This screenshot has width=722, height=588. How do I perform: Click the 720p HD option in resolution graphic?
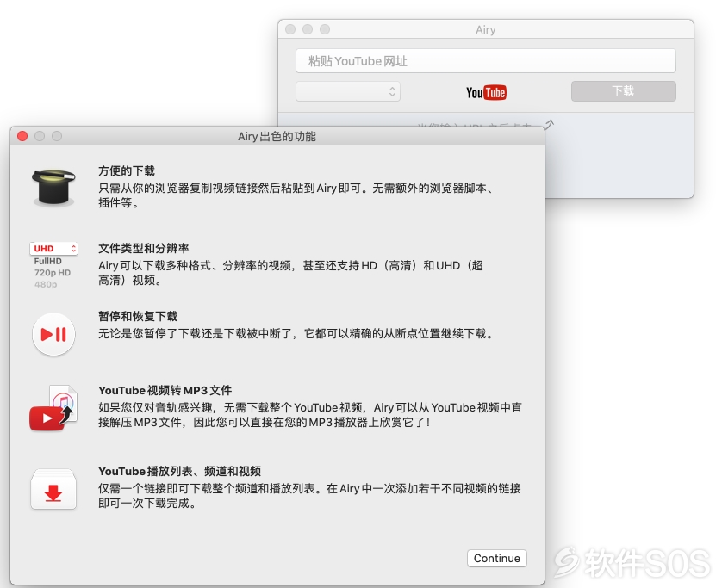(53, 272)
